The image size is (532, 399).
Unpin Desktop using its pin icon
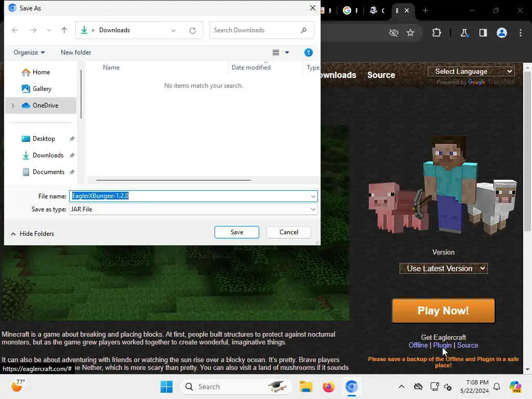[72, 138]
